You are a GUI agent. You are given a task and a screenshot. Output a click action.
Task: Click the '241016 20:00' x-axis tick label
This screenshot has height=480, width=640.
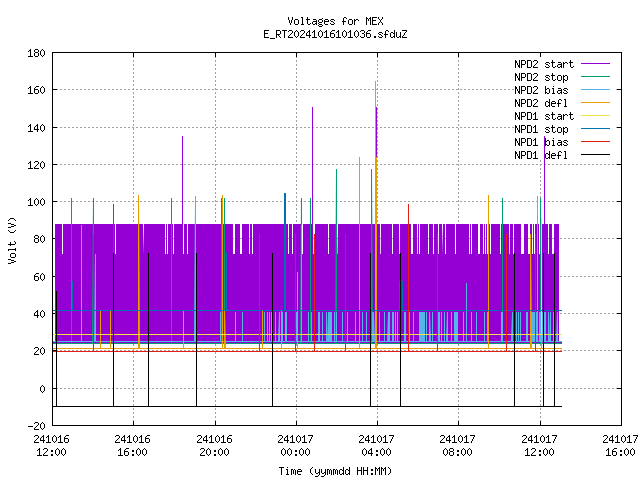click(214, 446)
